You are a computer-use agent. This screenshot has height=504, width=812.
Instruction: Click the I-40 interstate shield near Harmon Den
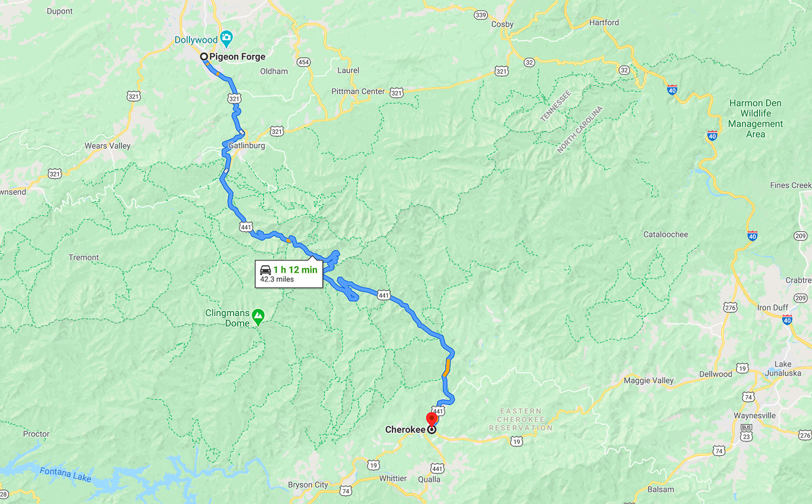coord(712,135)
